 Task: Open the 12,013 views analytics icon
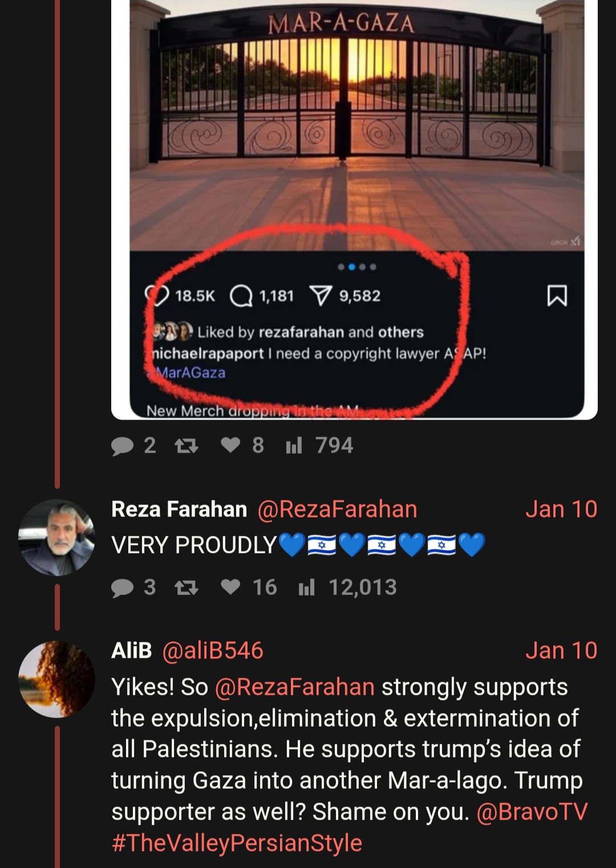pyautogui.click(x=307, y=587)
